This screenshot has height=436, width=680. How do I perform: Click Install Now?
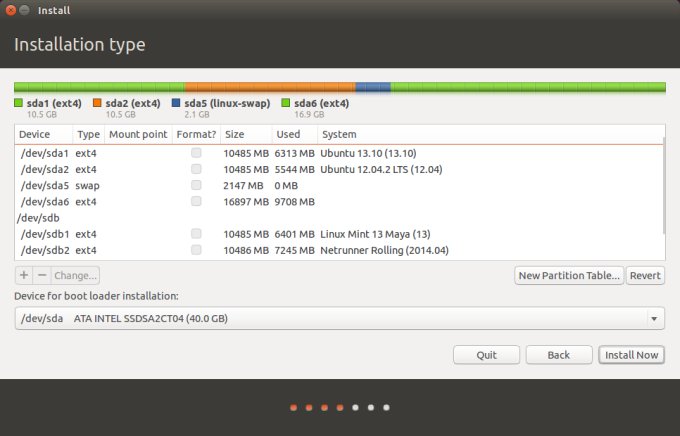(x=631, y=355)
